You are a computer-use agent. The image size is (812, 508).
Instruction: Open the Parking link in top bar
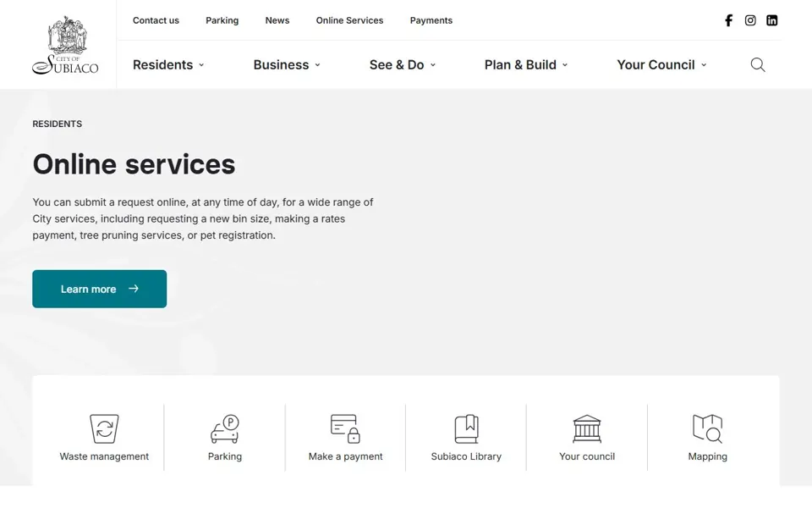[x=222, y=20]
